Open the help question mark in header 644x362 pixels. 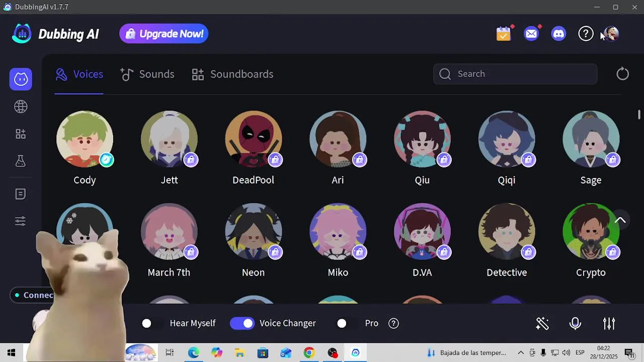click(586, 34)
